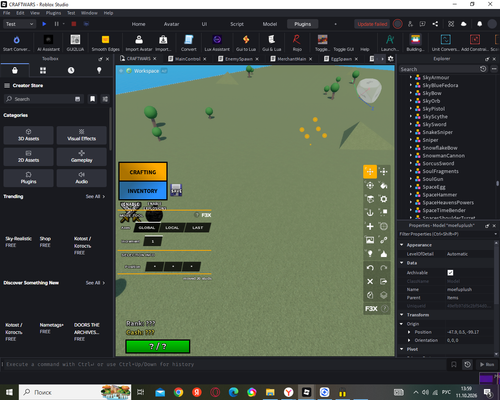Select the F3X New Part plus tool

pos(370,226)
